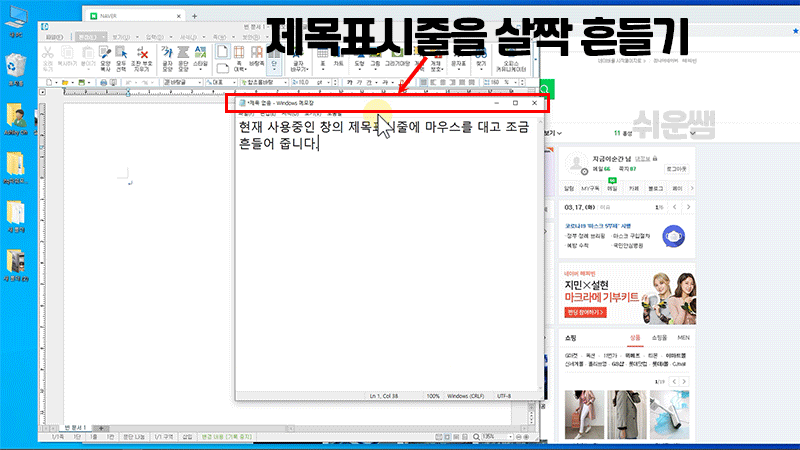
Task: Click the Master Page (바탕쪽) icon
Action: coord(257,53)
